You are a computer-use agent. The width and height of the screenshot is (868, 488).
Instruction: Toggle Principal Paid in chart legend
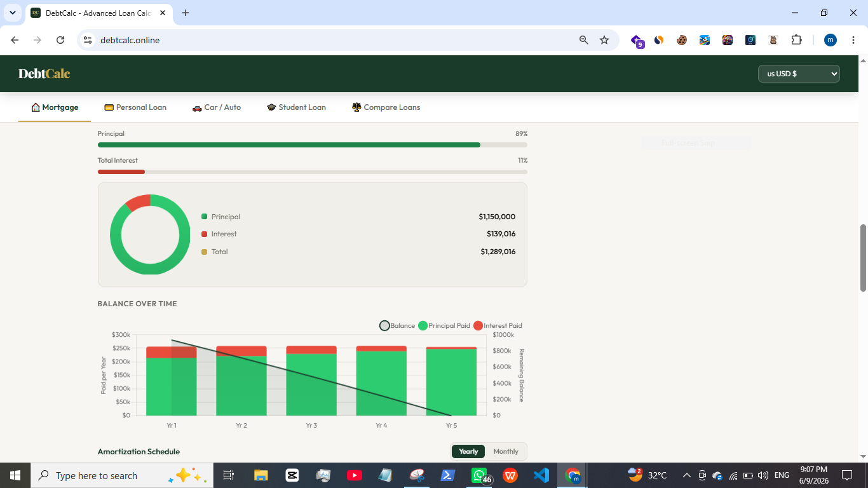(x=444, y=325)
